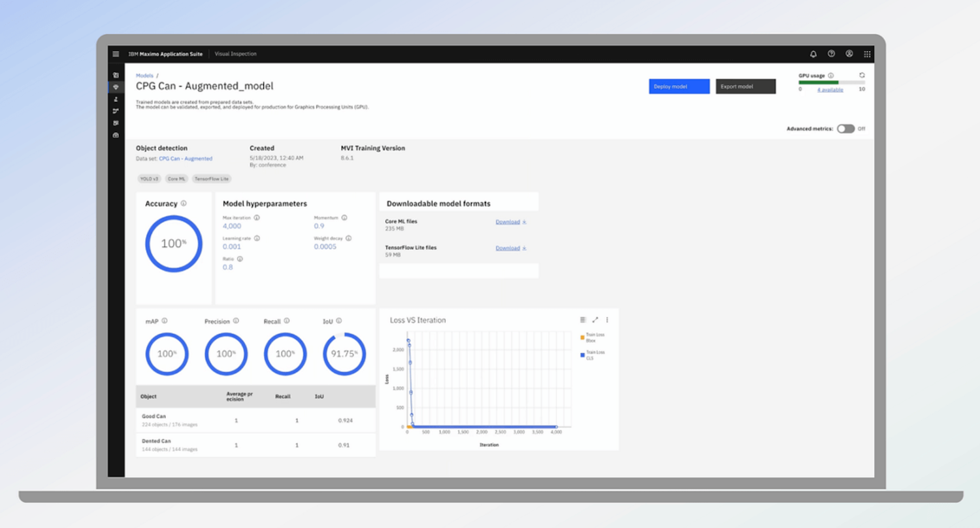Click the Models breadcrumb link

point(144,75)
